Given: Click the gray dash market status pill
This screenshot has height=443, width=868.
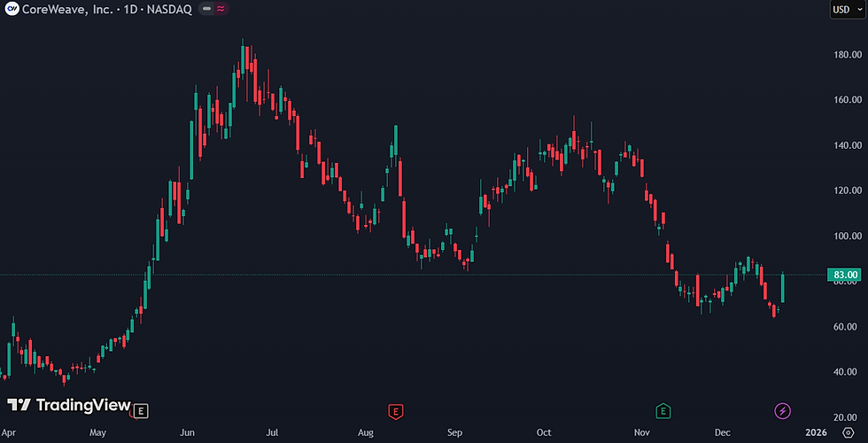Looking at the screenshot, I should (206, 9).
